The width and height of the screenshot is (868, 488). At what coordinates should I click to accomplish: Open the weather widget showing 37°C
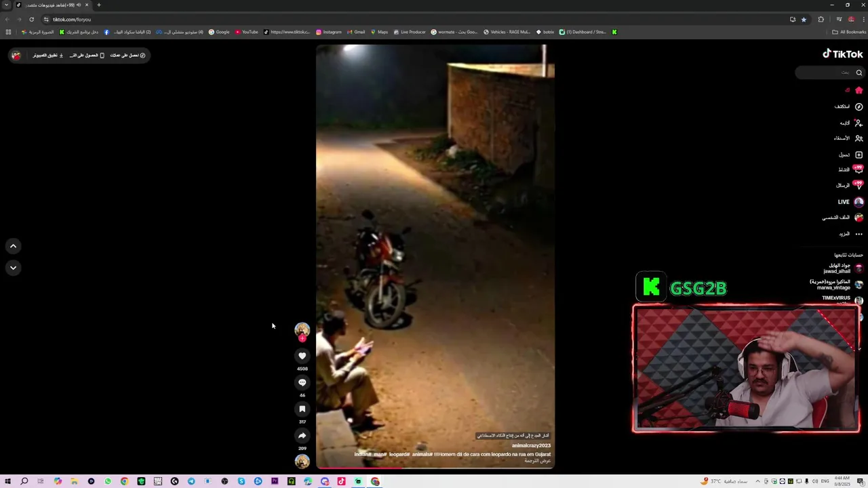click(725, 481)
